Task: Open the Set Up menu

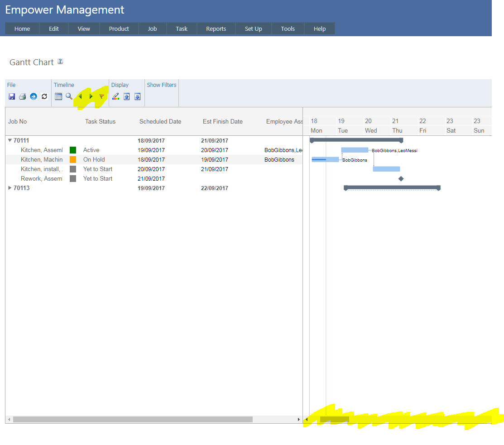Action: pos(253,29)
